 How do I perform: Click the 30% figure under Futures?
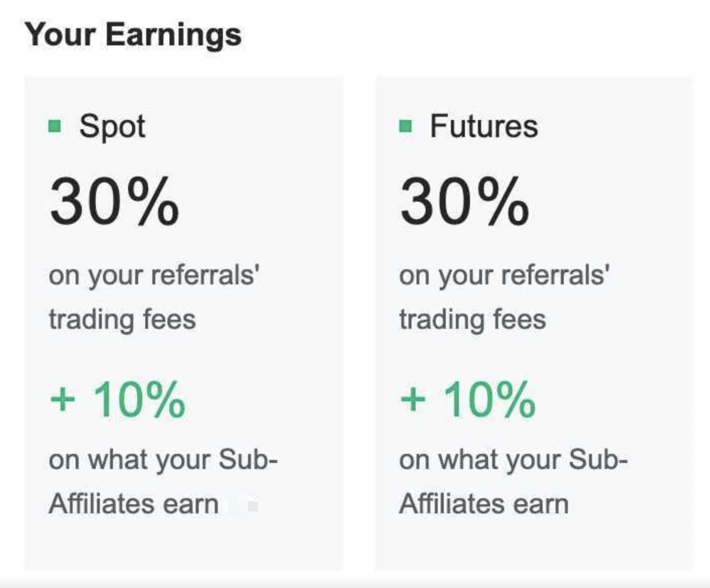click(464, 202)
